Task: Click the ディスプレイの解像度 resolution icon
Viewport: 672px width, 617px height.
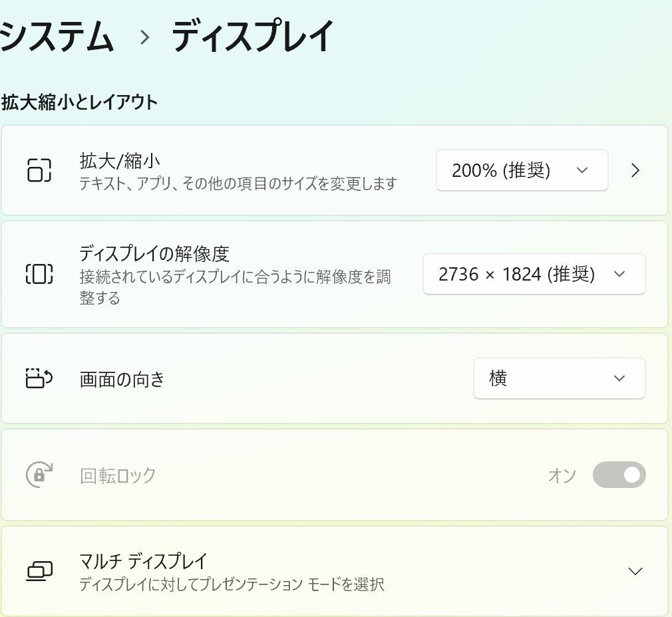Action: click(x=40, y=275)
